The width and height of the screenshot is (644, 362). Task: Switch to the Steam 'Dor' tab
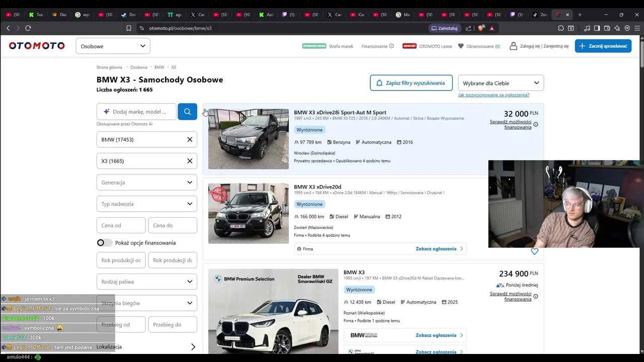point(129,15)
